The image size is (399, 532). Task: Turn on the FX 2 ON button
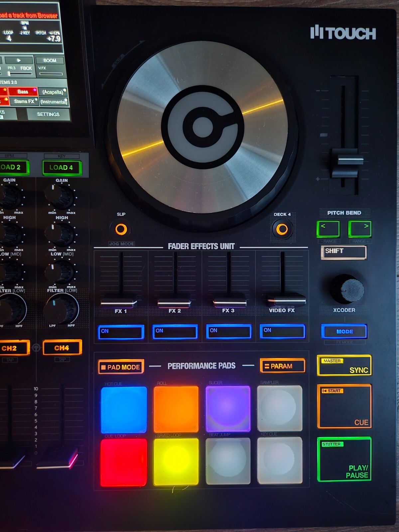click(x=175, y=332)
